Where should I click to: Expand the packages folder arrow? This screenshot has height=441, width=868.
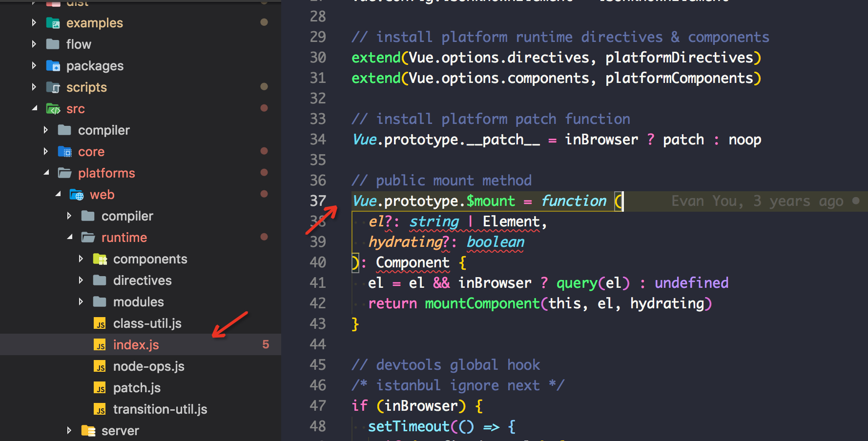point(34,65)
